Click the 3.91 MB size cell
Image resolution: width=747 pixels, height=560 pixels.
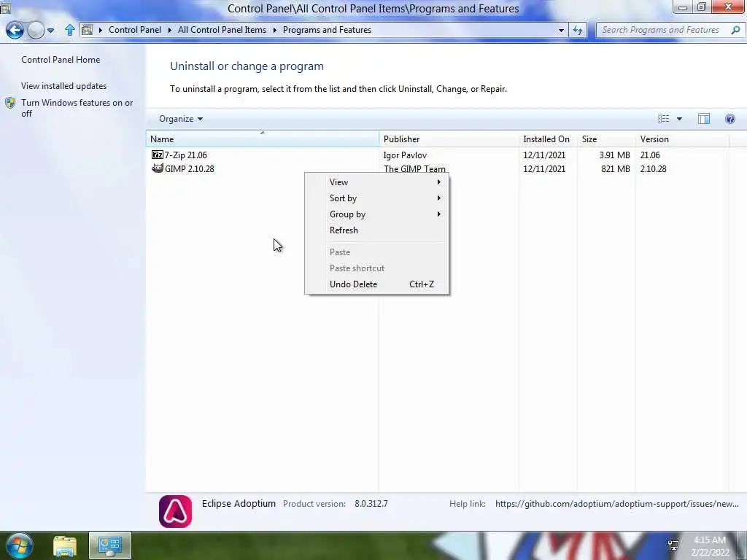pyautogui.click(x=614, y=155)
